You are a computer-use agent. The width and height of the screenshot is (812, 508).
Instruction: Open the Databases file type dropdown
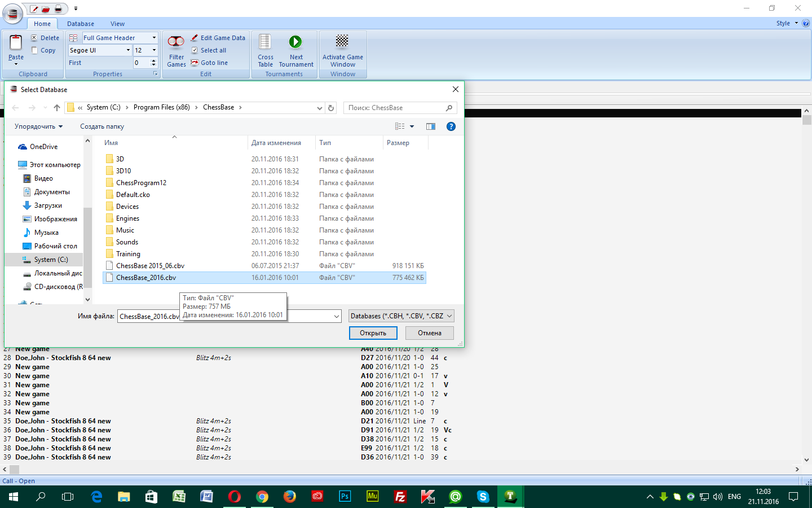(x=401, y=316)
